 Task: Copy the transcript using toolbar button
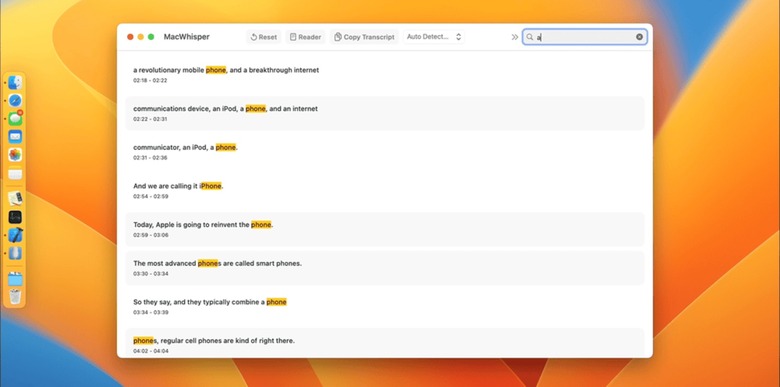click(x=364, y=37)
